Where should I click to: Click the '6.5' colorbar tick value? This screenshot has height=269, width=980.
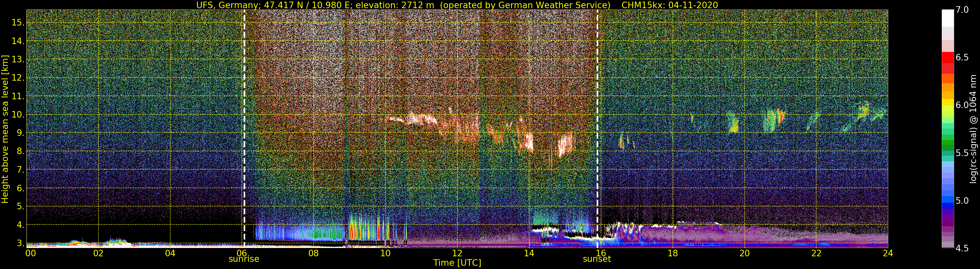(962, 57)
